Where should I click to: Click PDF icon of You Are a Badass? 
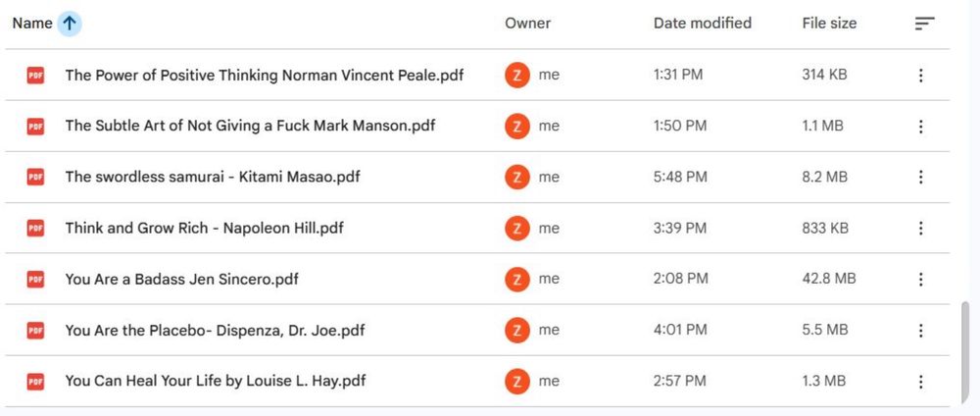click(36, 280)
